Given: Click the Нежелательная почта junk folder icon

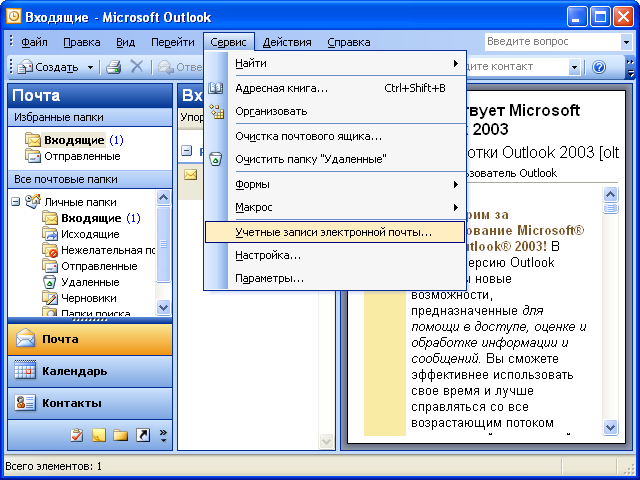Looking at the screenshot, I should pos(50,250).
